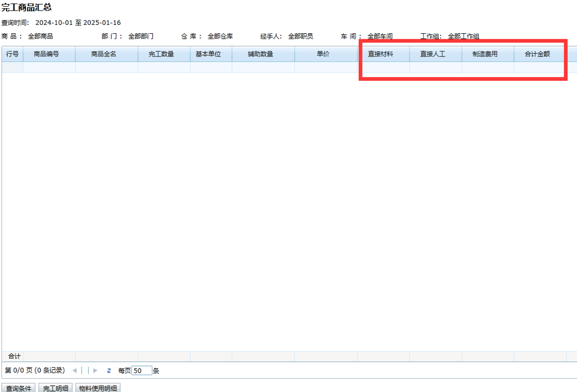Viewport: 577px width, 392px height.
Task: Click the per-page count input showing 50
Action: pos(141,370)
